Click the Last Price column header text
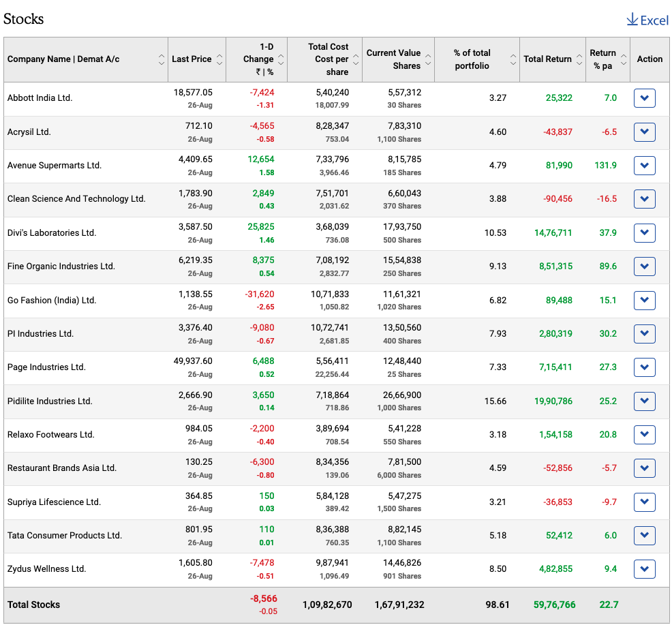Viewport: 672px width, 625px height. [192, 59]
